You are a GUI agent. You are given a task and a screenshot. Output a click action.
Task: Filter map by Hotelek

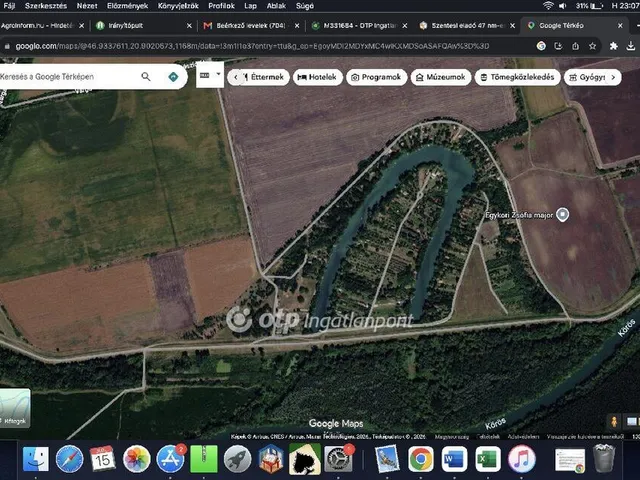pyautogui.click(x=318, y=77)
